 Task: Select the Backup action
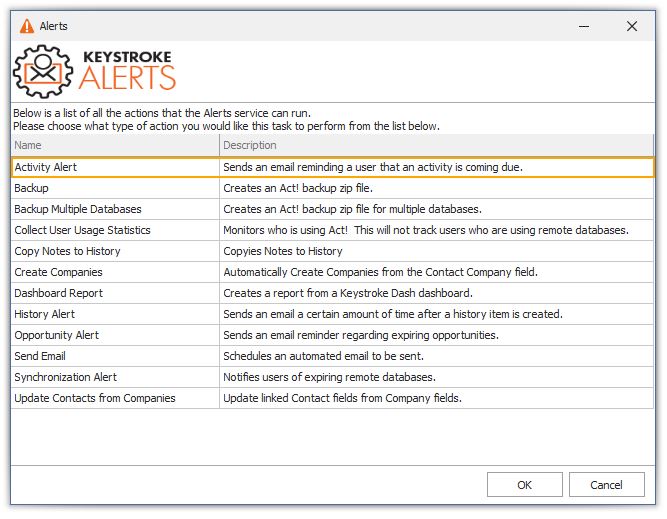(x=332, y=188)
